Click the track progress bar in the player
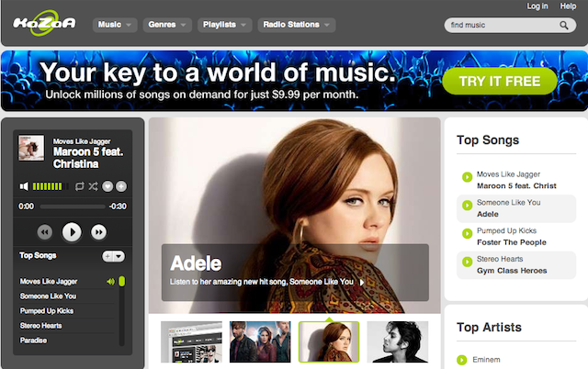The image size is (588, 369). (73, 207)
